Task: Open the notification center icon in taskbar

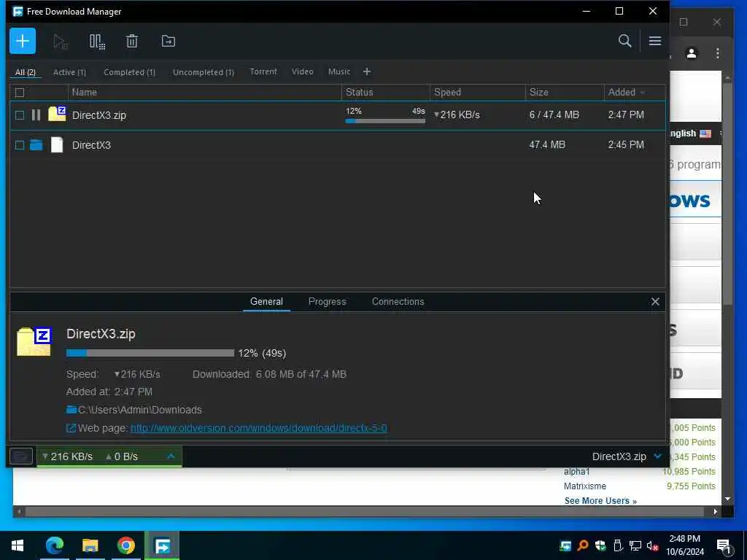Action: point(724,545)
